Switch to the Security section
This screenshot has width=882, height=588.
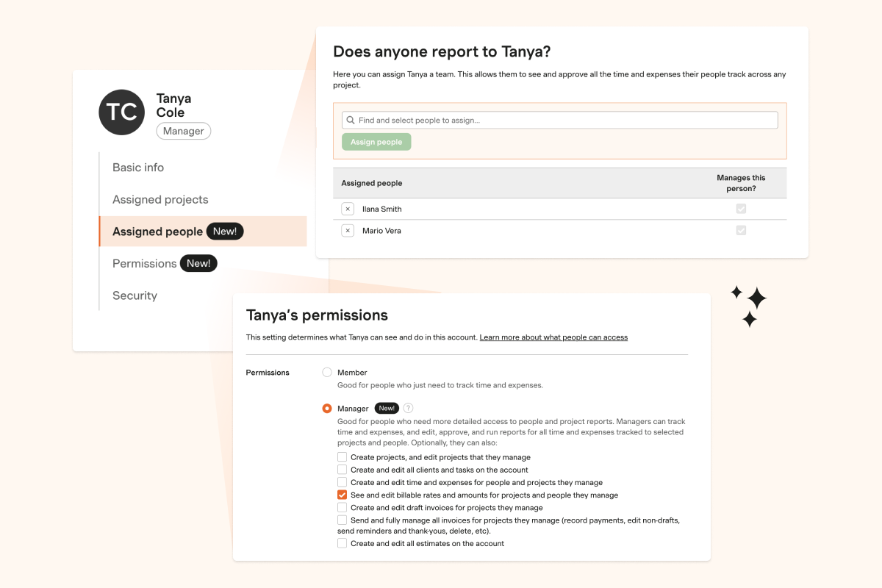coord(135,295)
